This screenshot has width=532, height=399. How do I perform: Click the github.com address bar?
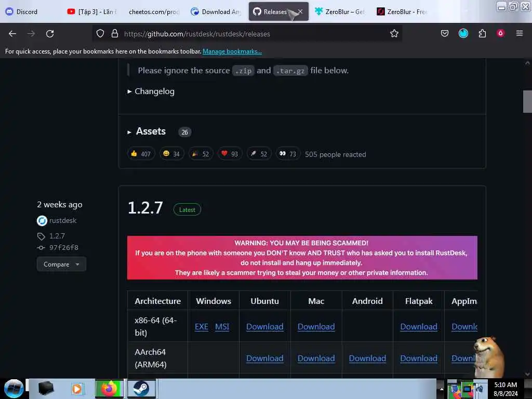point(247,34)
